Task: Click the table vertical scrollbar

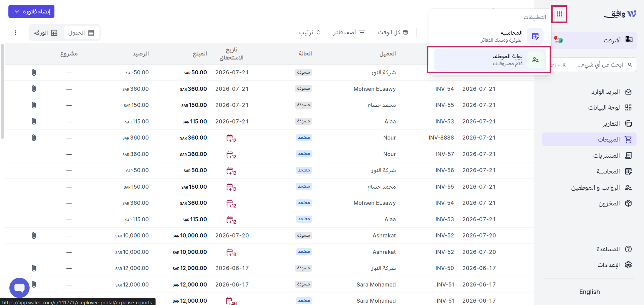Action: click(2, 91)
